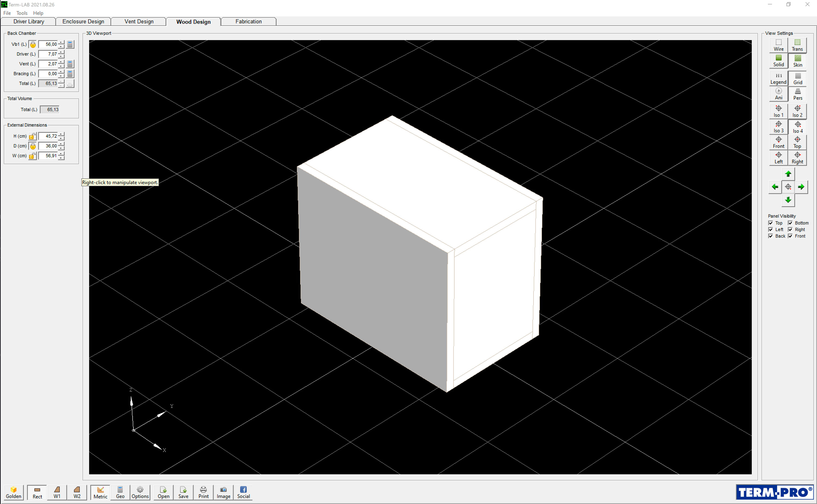Viewport: 817px width, 504px height.
Task: Select the Solid render mode
Action: tap(778, 61)
